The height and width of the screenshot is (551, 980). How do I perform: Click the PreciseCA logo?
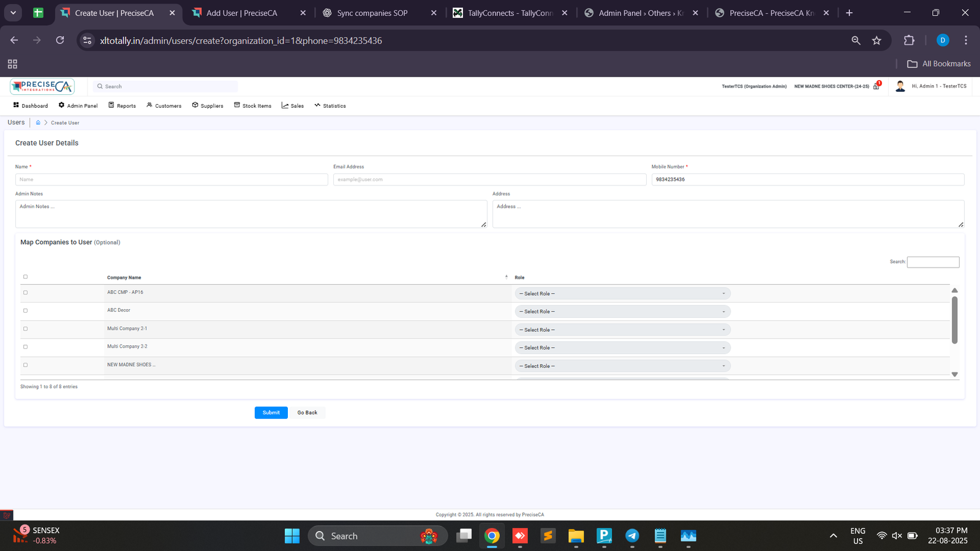(x=42, y=86)
